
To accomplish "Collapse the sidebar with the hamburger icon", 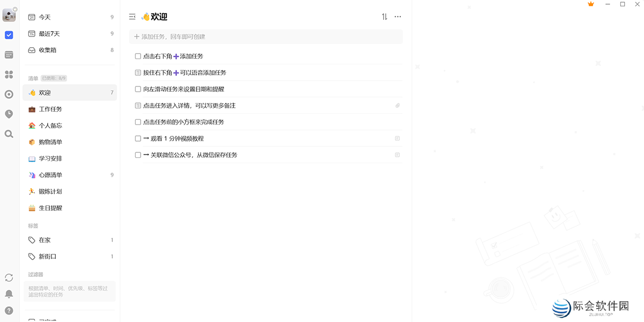I will [x=131, y=17].
